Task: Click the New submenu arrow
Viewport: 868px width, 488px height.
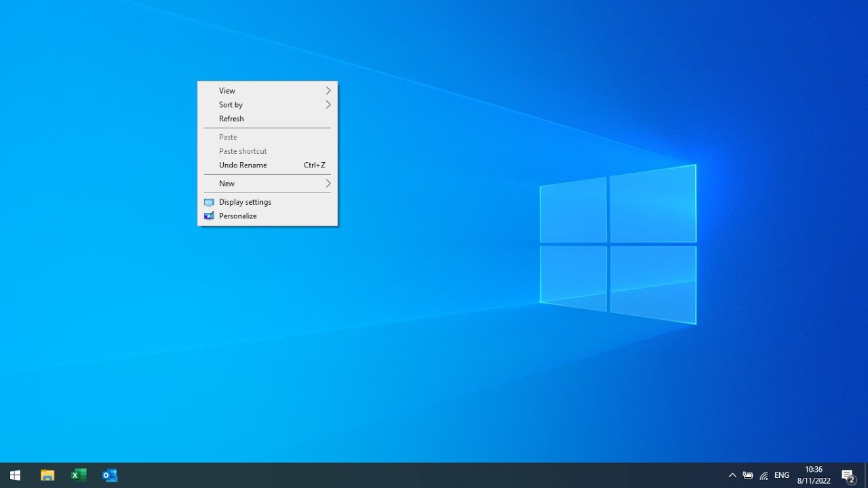Action: [328, 184]
